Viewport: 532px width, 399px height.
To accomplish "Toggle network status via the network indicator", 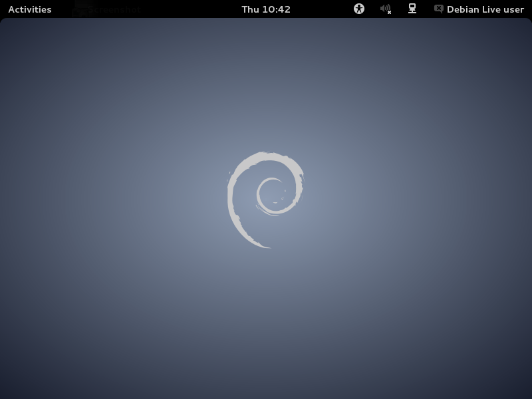I will point(412,9).
